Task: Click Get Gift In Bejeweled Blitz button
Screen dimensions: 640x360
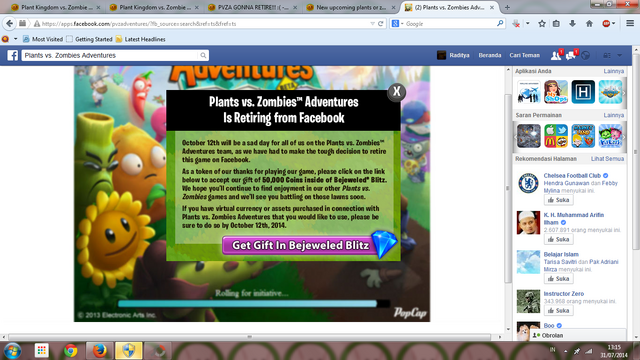Action: point(301,245)
